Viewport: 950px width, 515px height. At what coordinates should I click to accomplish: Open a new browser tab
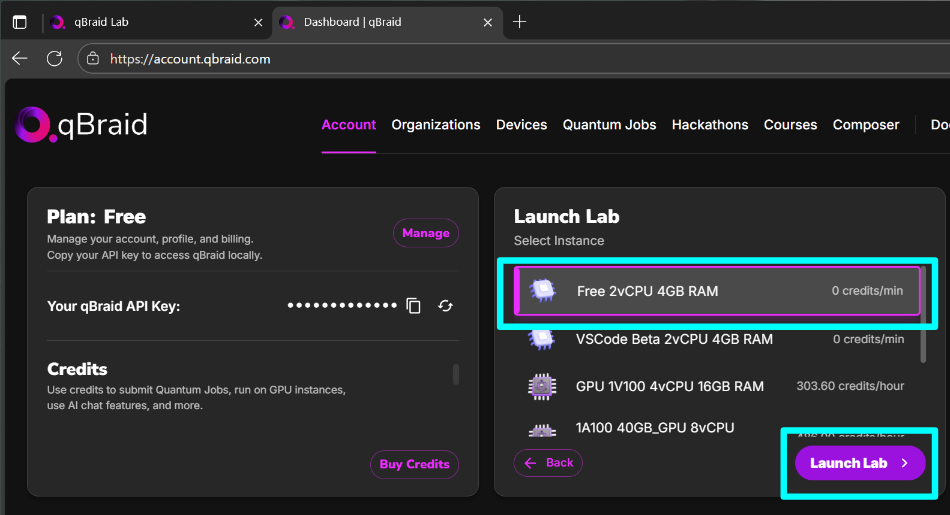click(x=519, y=22)
